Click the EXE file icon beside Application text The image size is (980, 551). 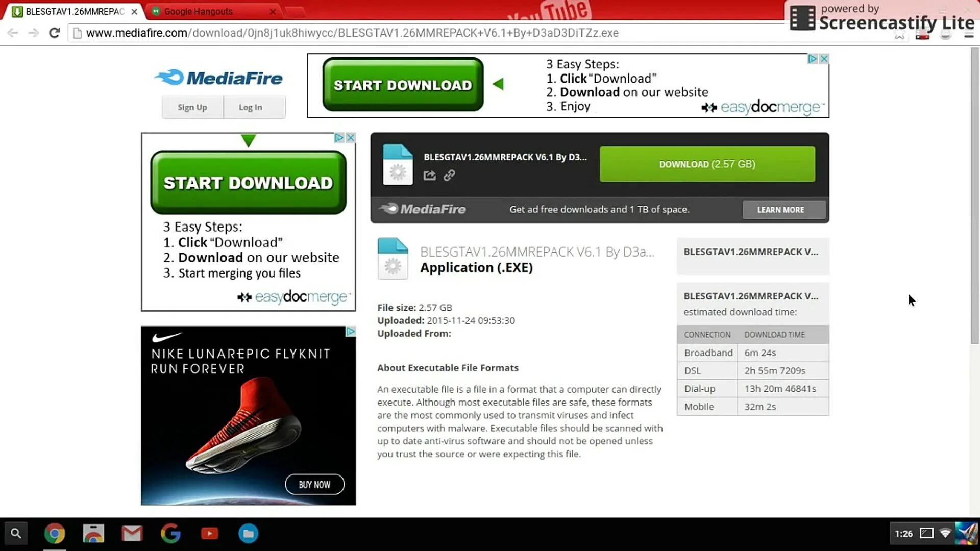pos(393,259)
